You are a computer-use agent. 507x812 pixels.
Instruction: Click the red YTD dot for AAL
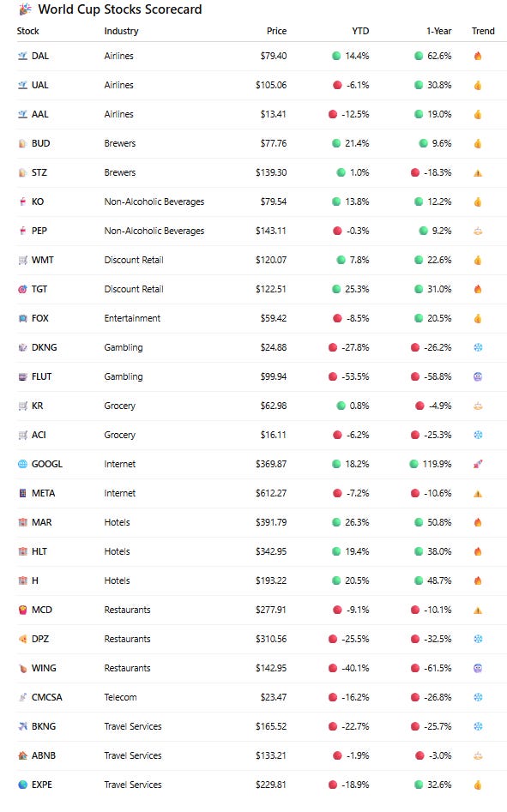(x=333, y=114)
